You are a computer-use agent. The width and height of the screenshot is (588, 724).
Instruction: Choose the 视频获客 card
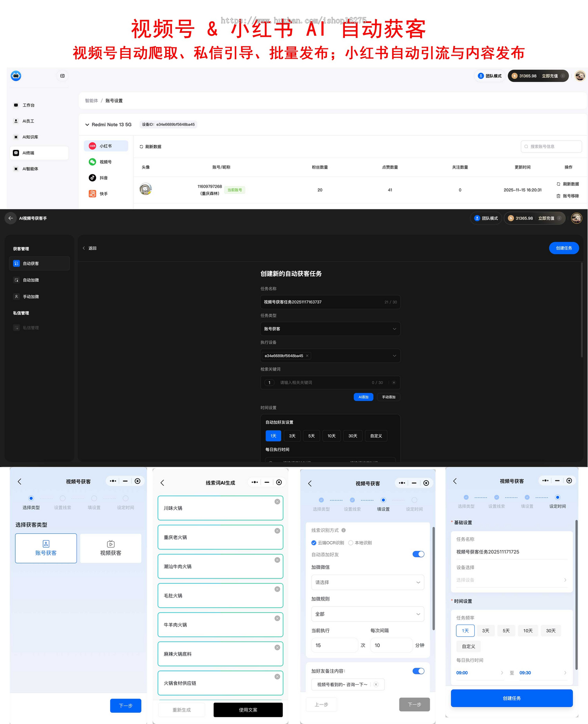(111, 548)
